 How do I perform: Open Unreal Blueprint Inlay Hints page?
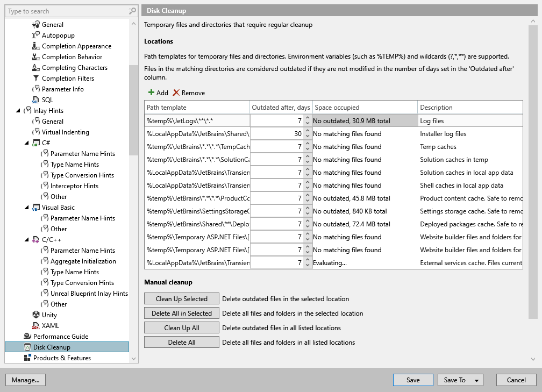[89, 294]
